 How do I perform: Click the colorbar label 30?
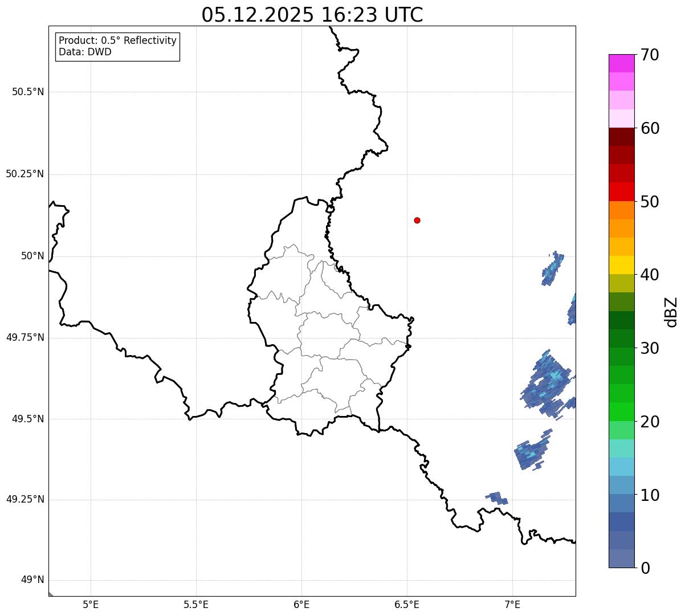point(650,348)
